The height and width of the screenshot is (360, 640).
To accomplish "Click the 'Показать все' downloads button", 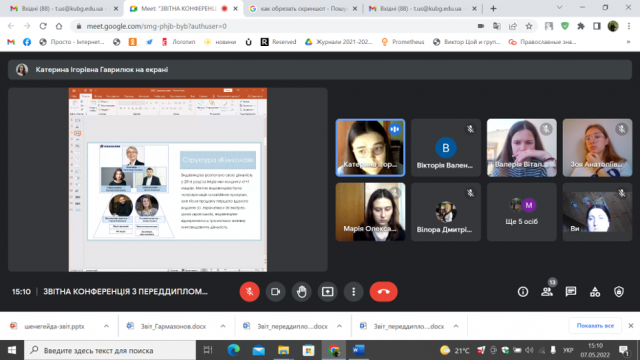I will [595, 325].
